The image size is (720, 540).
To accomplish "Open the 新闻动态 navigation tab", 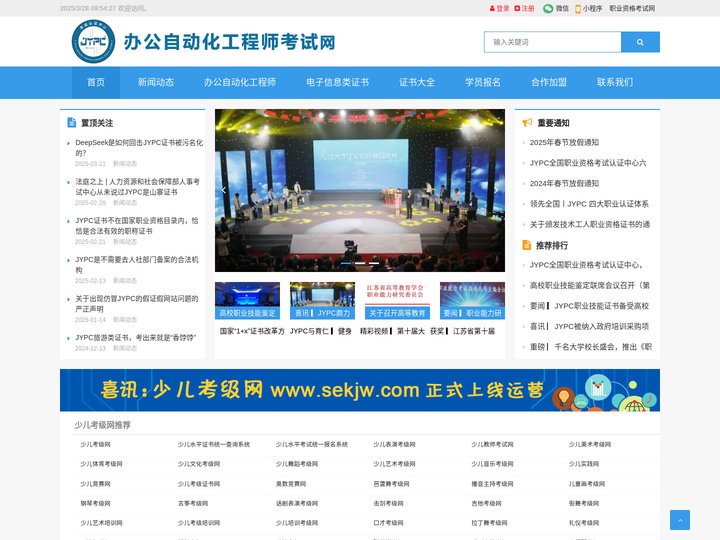I will coord(156,83).
